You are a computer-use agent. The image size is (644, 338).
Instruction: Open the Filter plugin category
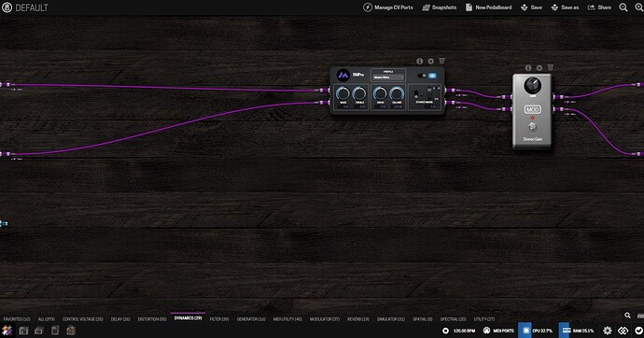[x=219, y=319]
